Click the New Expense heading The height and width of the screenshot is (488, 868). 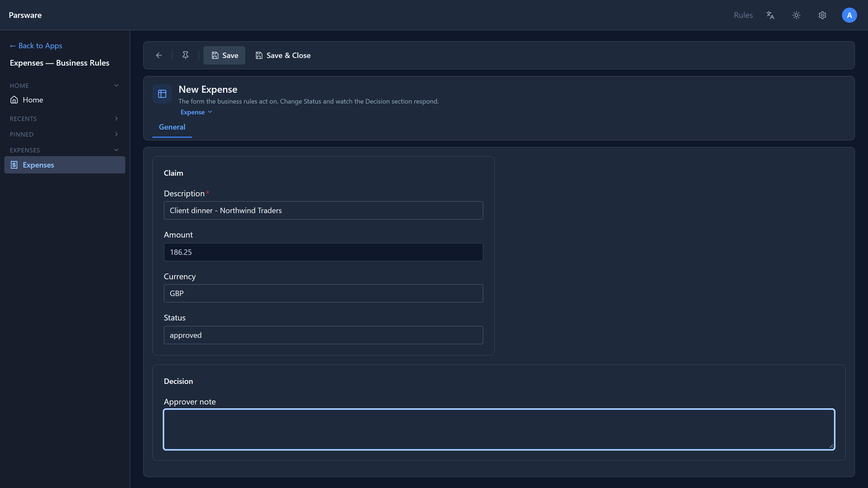tap(208, 89)
